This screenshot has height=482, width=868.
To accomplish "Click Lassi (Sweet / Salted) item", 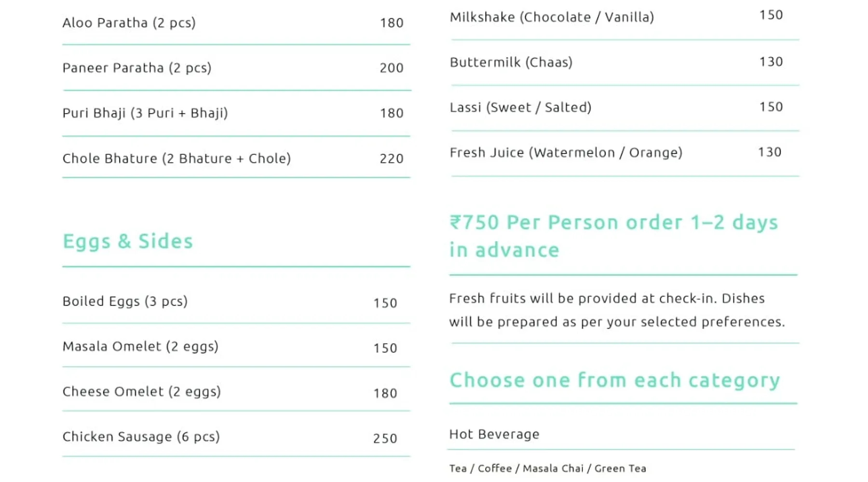I will [x=520, y=107].
